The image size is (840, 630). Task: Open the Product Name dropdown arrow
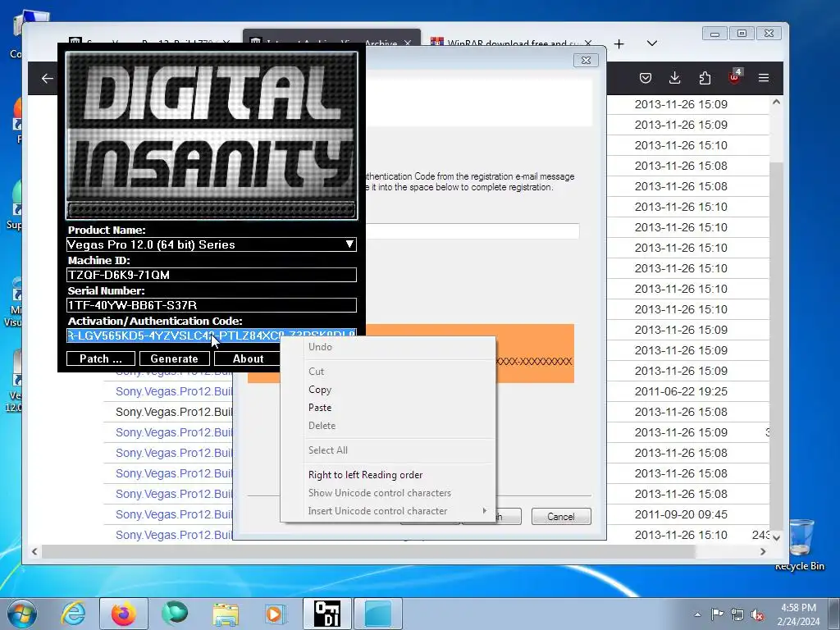coord(349,244)
